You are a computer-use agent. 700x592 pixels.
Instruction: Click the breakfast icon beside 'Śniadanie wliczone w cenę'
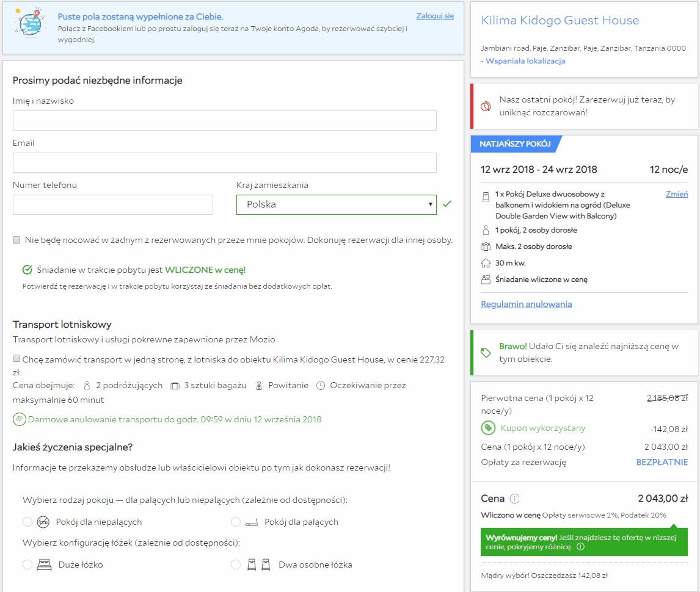click(486, 280)
